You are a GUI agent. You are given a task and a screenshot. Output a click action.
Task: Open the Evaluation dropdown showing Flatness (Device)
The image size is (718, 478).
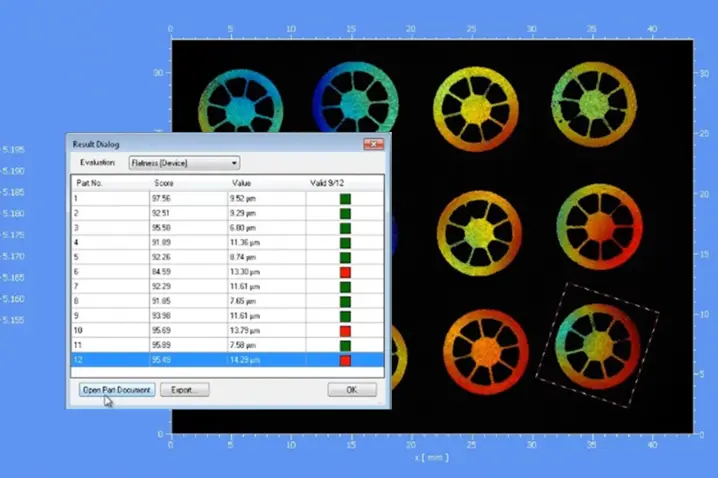pyautogui.click(x=184, y=162)
